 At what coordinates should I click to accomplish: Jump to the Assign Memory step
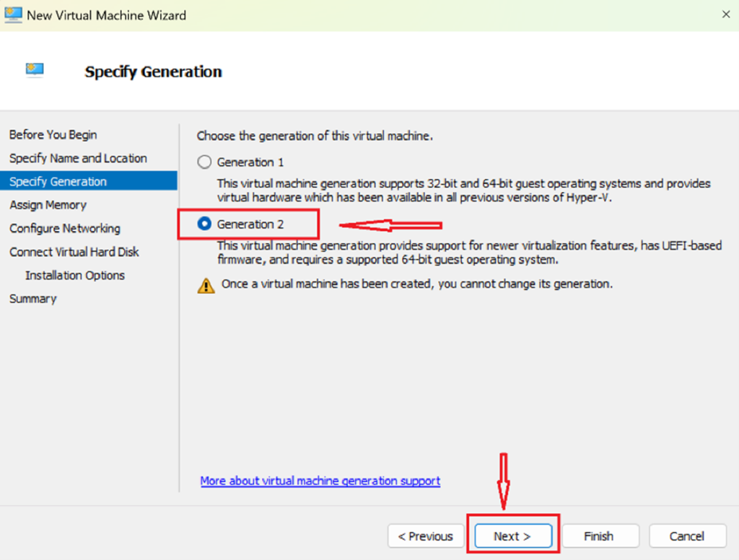point(48,205)
